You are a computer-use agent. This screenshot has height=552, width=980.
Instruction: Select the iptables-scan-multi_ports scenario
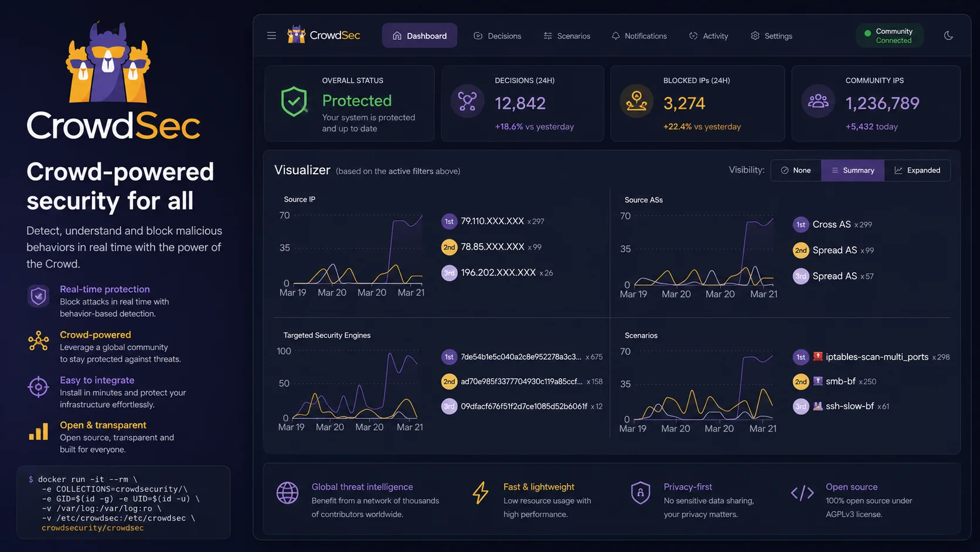tap(877, 357)
